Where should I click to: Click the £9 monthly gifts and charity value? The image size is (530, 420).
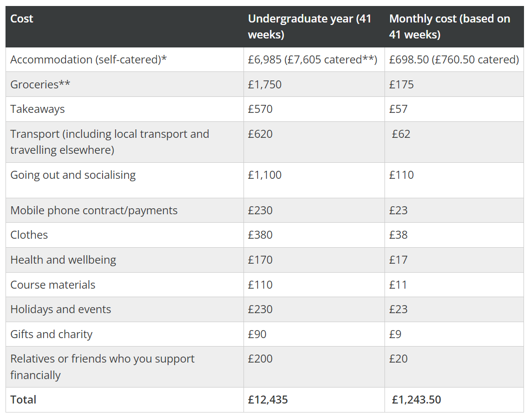coord(395,334)
